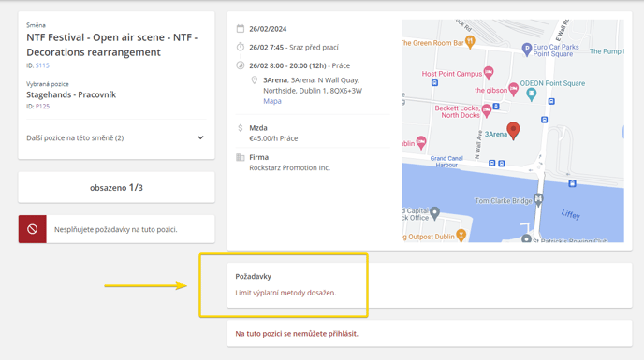Select the Green Room Bar map pin
Image resolution: width=644 pixels, height=360 pixels.
(x=470, y=41)
